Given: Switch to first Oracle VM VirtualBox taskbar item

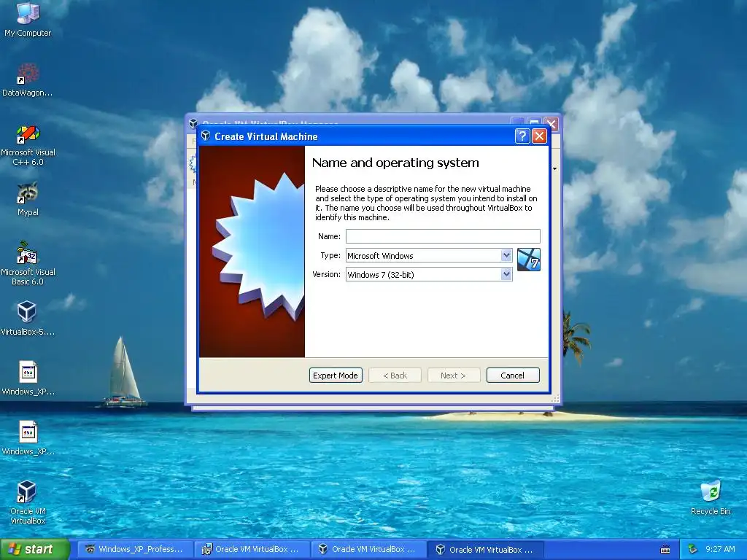Looking at the screenshot, I should 252,550.
